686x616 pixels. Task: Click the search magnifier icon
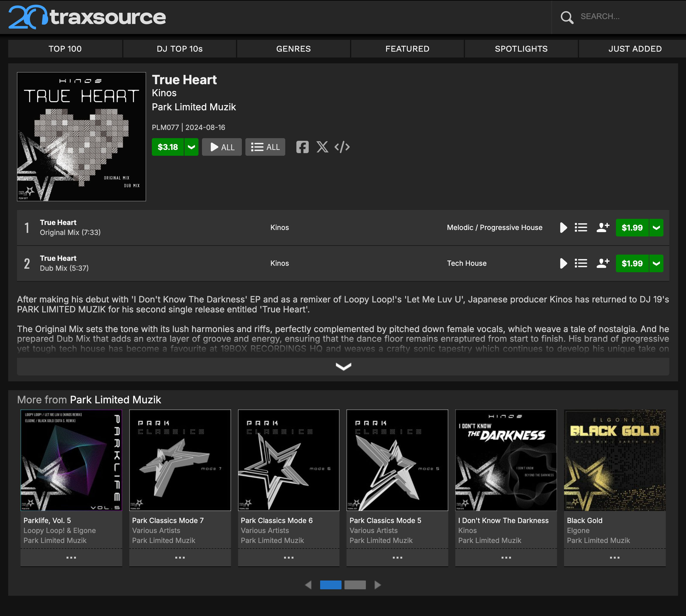click(x=567, y=17)
